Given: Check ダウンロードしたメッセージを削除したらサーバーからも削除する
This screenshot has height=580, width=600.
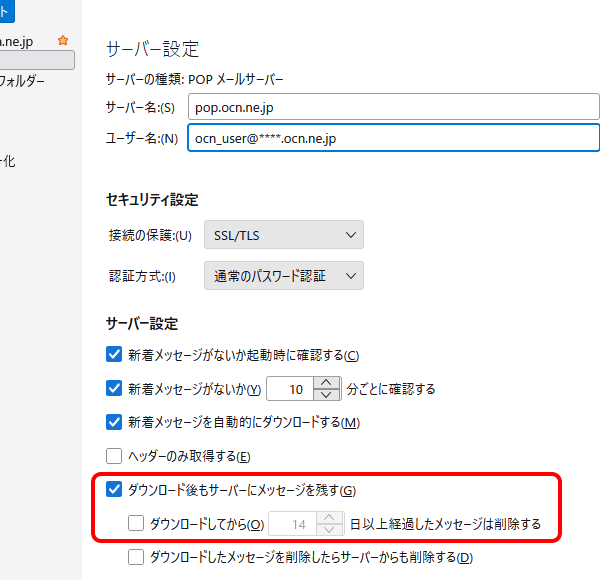Looking at the screenshot, I should (x=136, y=557).
